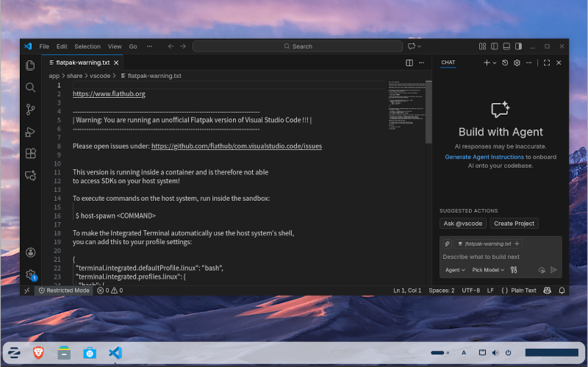Open the Source Control view
The width and height of the screenshot is (588, 367).
(x=30, y=110)
